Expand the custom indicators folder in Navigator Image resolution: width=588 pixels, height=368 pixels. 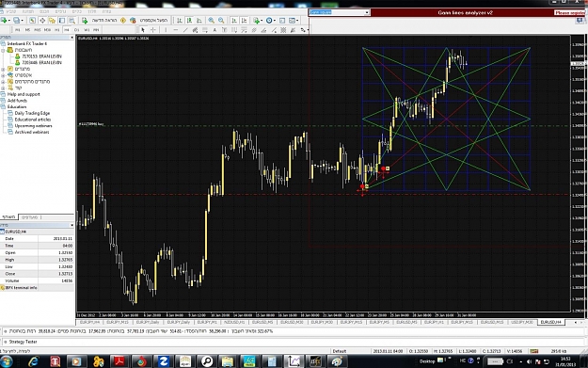coord(3,81)
